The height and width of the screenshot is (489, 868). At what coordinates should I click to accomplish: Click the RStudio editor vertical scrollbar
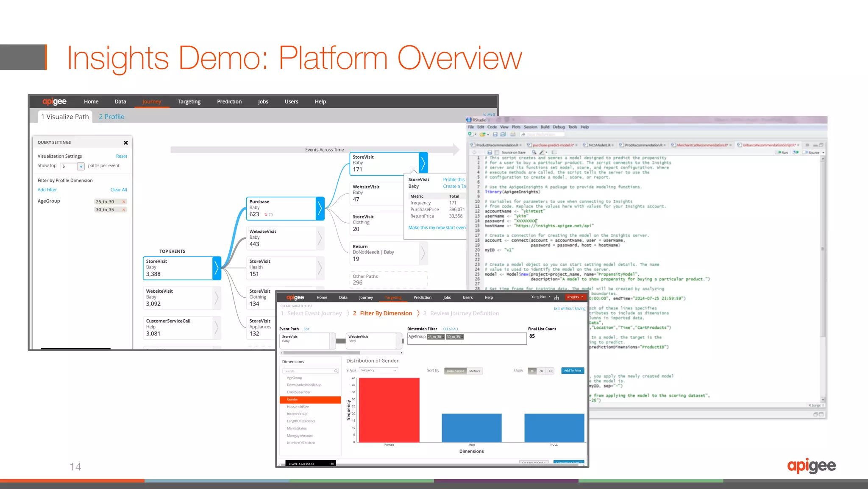pos(823,279)
